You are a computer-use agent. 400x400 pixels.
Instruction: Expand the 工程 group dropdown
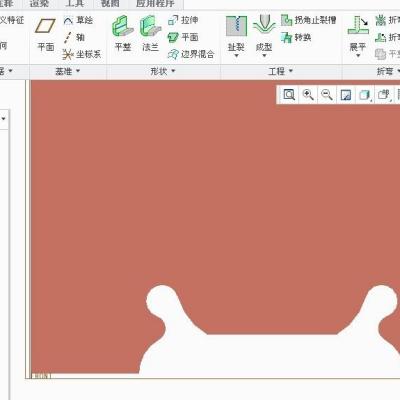click(281, 71)
